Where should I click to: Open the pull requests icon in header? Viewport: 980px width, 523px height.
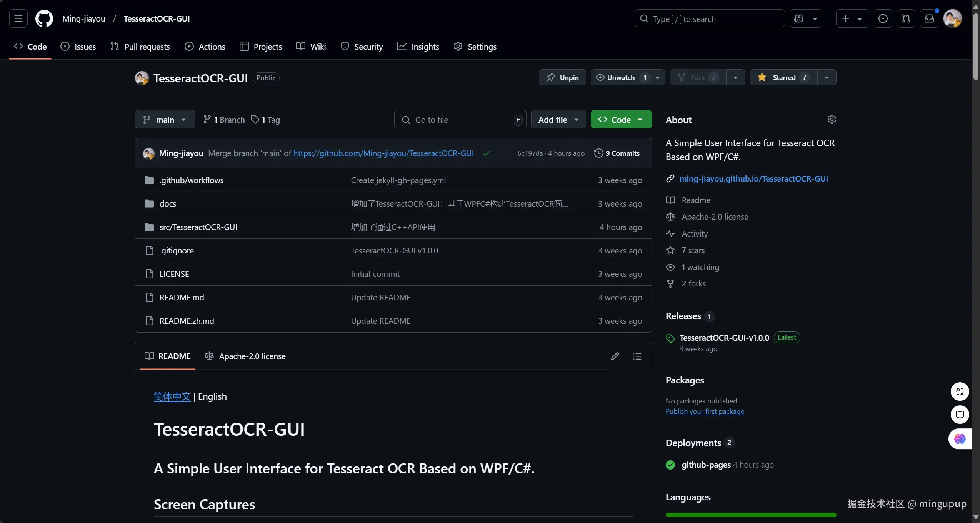(x=906, y=18)
